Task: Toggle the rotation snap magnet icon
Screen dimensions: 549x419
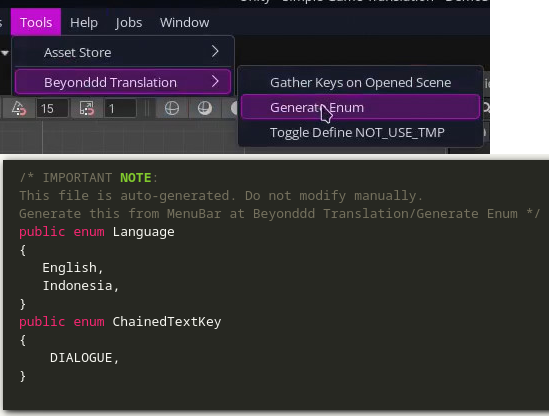Action: (18, 108)
